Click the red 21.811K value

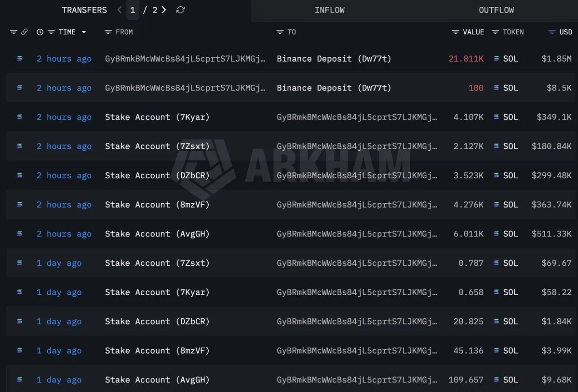coord(466,59)
